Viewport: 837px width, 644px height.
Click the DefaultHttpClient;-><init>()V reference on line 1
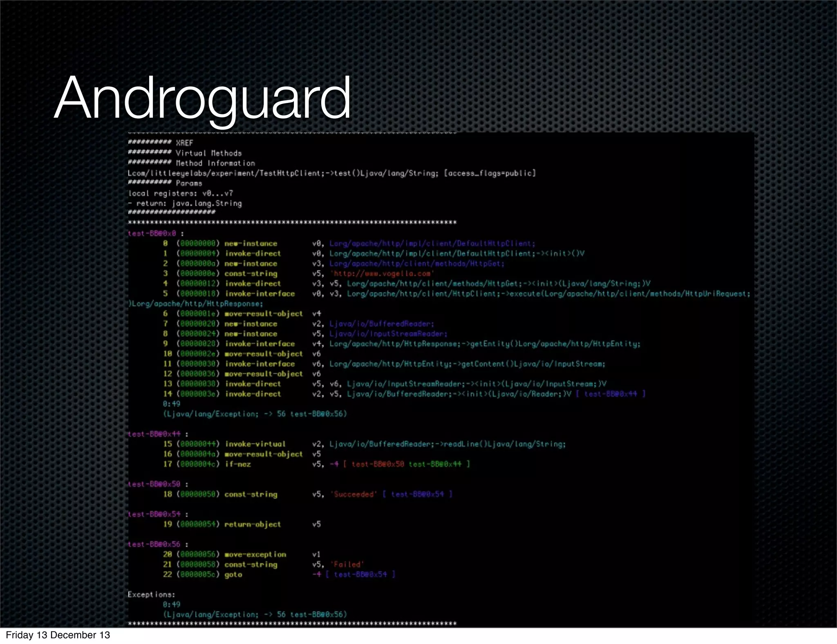(457, 253)
